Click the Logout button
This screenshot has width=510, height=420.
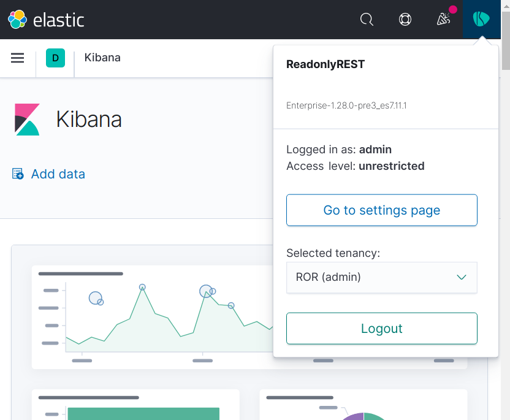(x=381, y=329)
